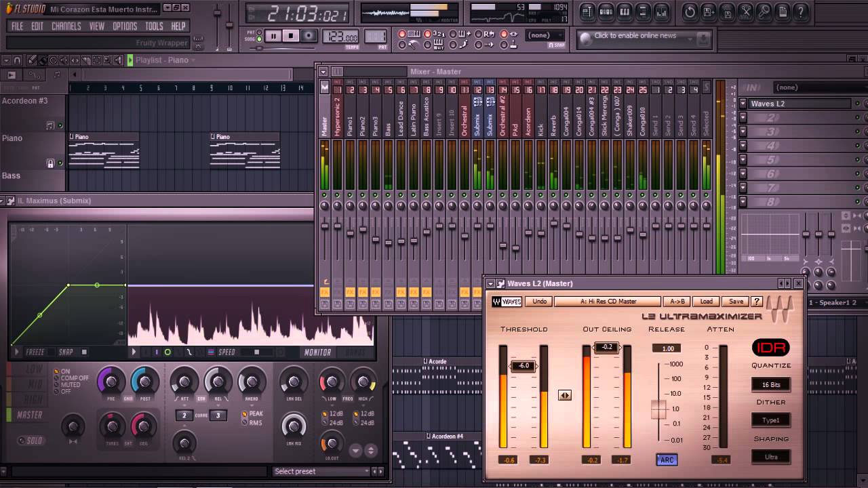Open the FILE menu
Viewport: 868px width, 488px height.
click(17, 26)
